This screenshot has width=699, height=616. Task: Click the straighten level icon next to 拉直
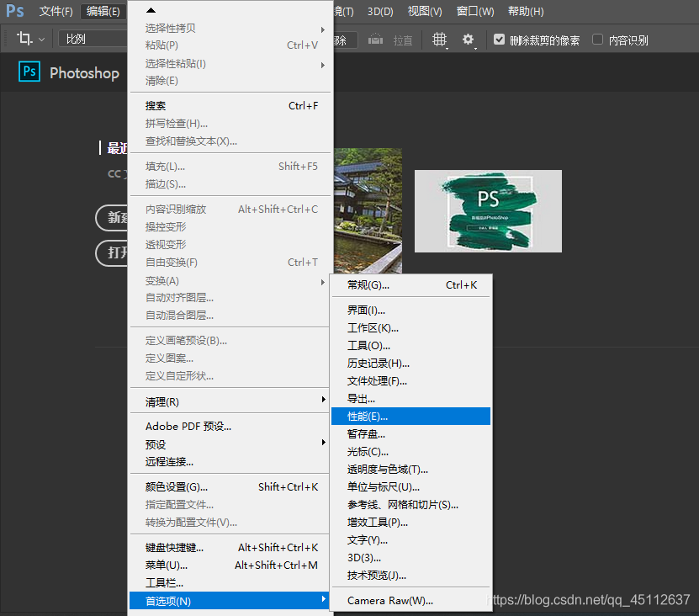point(375,40)
